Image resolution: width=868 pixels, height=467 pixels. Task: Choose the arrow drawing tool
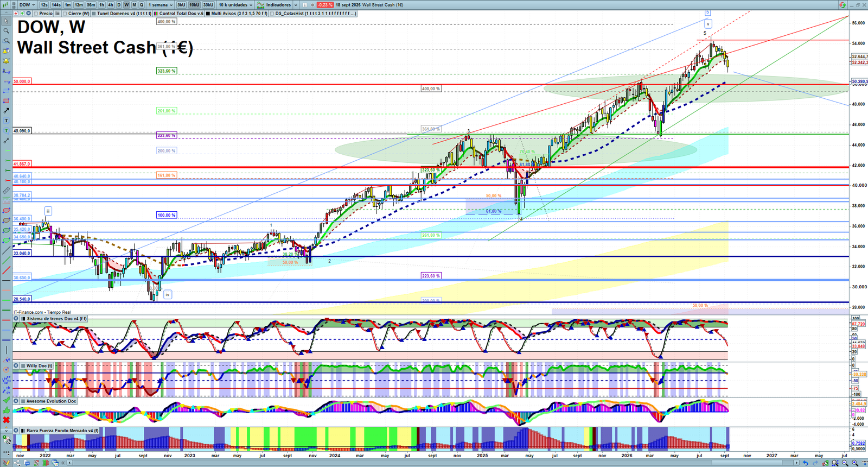click(6, 110)
